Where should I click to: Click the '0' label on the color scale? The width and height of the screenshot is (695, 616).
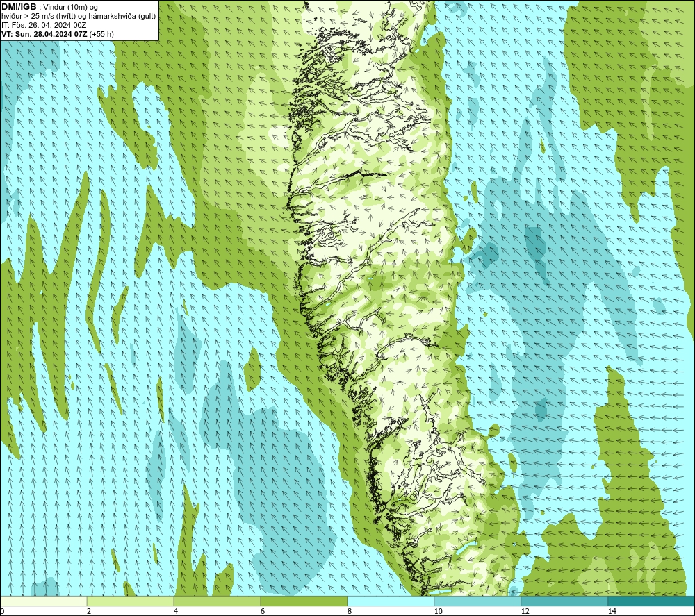click(x=2, y=612)
